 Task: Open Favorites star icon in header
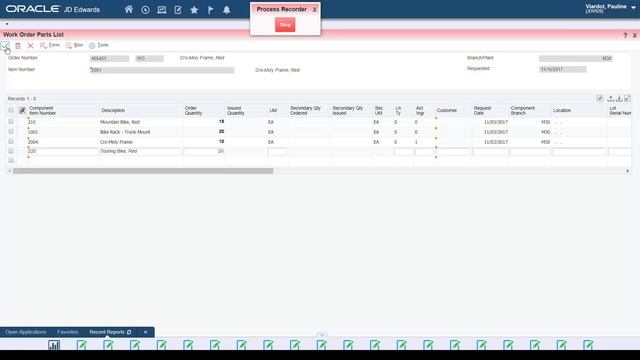(194, 10)
